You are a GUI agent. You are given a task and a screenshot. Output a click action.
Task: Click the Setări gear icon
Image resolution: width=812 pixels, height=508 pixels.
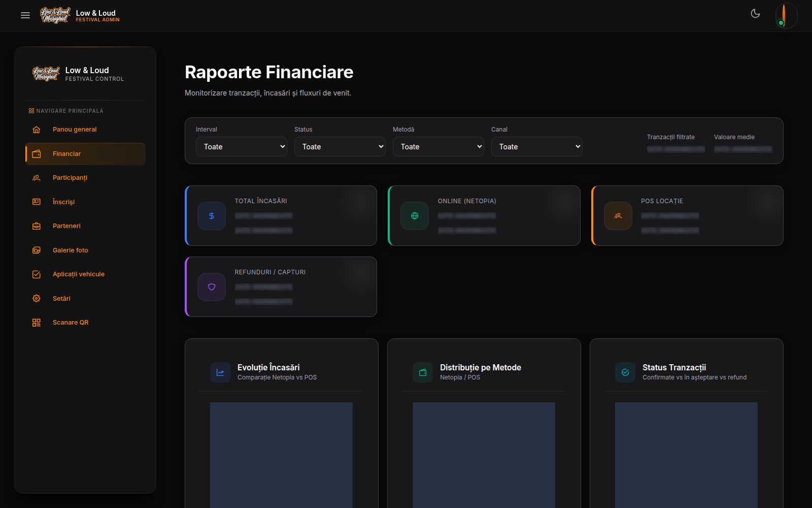click(37, 299)
